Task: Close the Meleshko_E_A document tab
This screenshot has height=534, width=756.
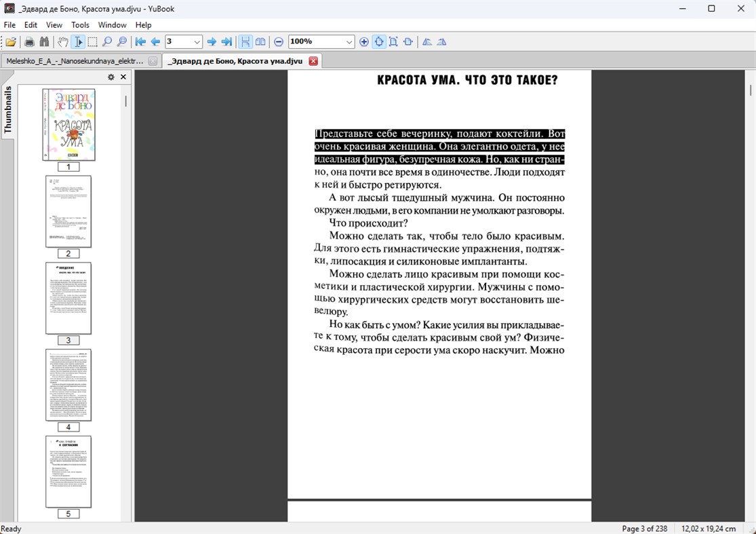Action: (x=153, y=61)
